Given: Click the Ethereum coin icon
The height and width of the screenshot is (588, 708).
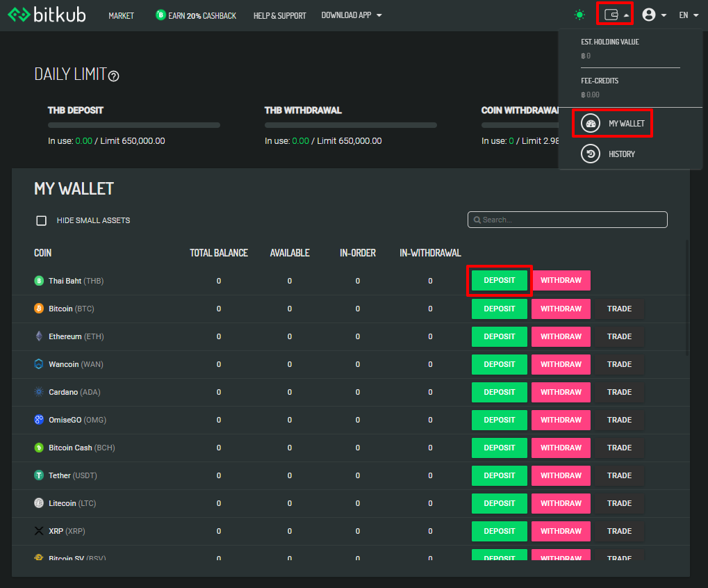Looking at the screenshot, I should pos(39,336).
